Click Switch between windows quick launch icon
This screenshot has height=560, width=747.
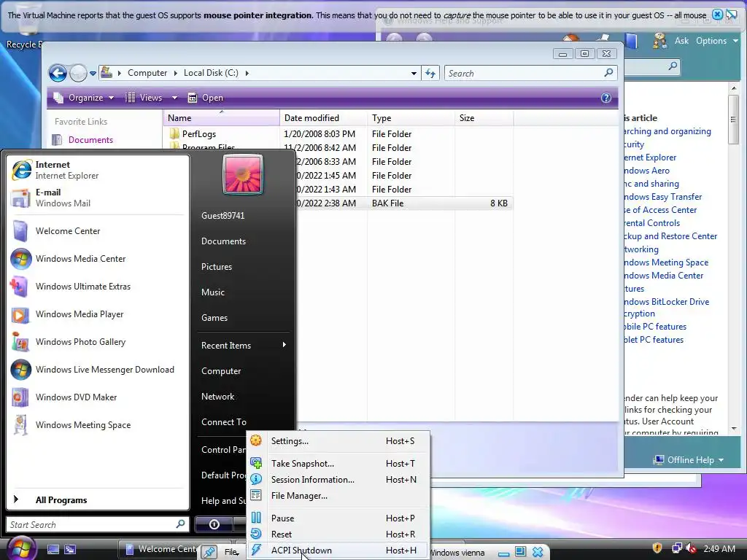pos(70,550)
